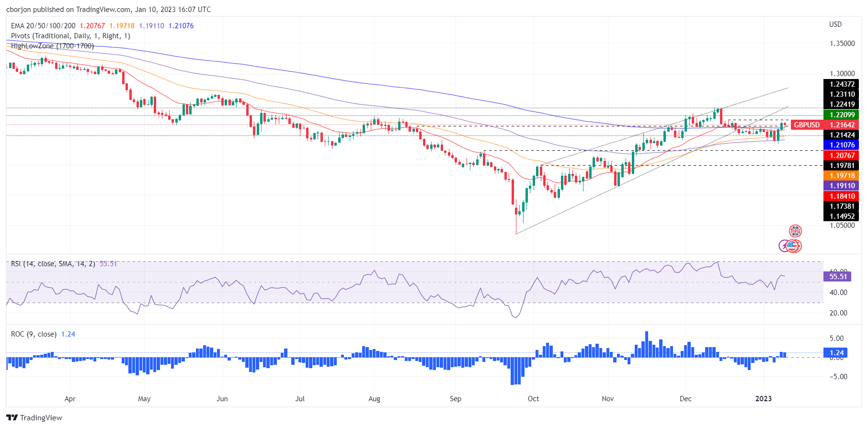Click the Oct label on time axis
The image size is (868, 428).
[533, 399]
